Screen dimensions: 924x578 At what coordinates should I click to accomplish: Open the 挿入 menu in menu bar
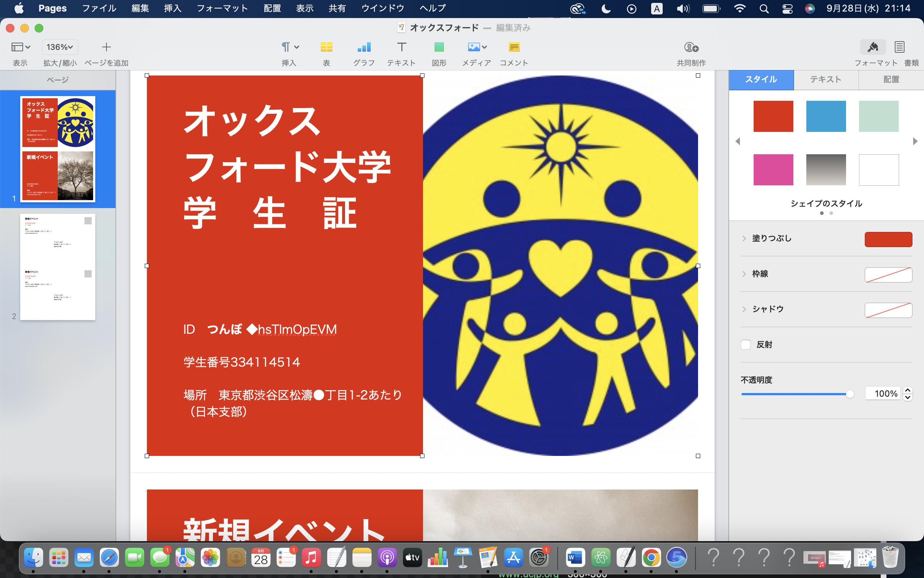click(x=173, y=8)
